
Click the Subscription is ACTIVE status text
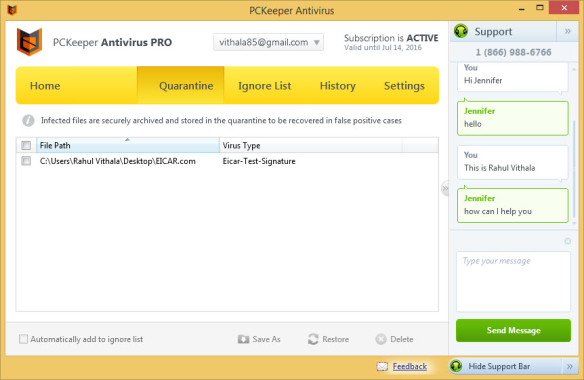391,38
